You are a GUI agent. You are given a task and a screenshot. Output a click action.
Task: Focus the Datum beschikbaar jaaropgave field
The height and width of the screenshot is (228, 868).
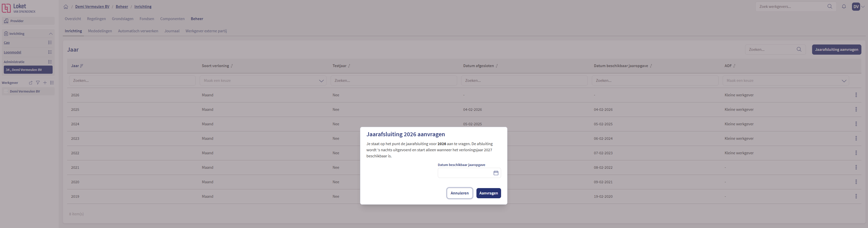coord(464,173)
